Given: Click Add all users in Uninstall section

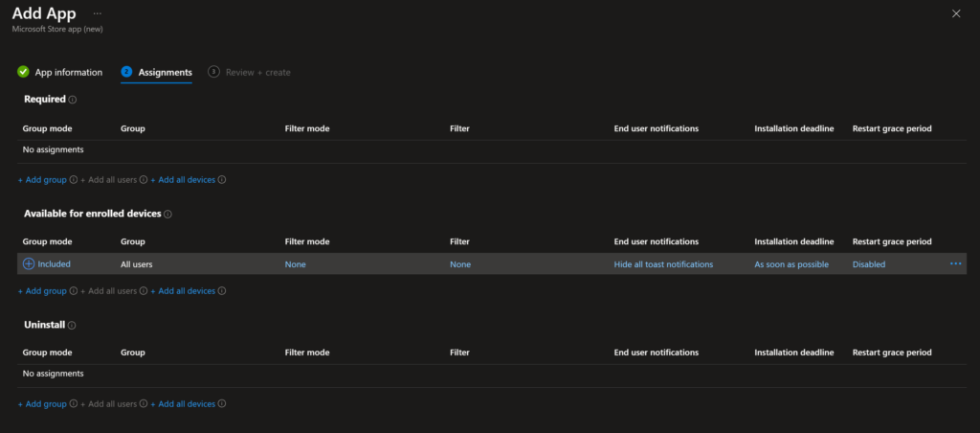Looking at the screenshot, I should click(x=109, y=404).
